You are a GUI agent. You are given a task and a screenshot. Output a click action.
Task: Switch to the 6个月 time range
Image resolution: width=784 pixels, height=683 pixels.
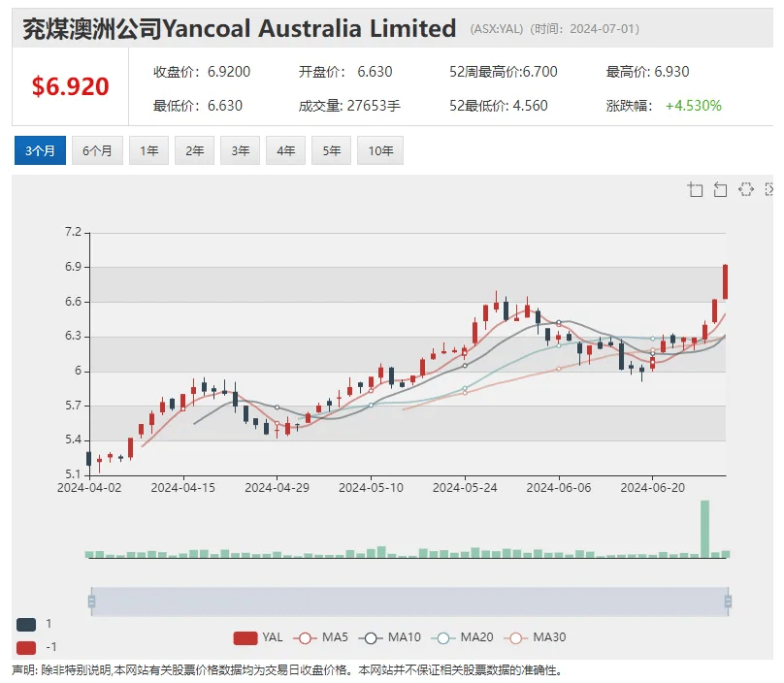click(97, 150)
